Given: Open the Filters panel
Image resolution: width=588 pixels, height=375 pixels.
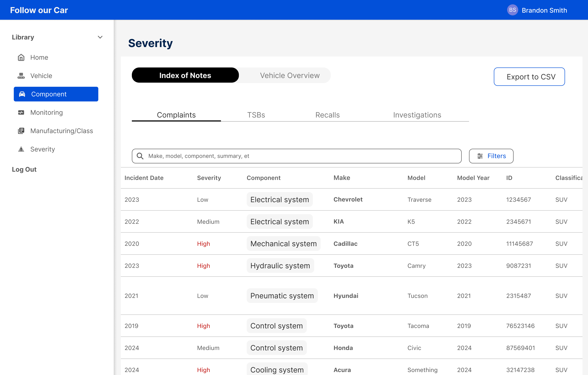Looking at the screenshot, I should (491, 156).
